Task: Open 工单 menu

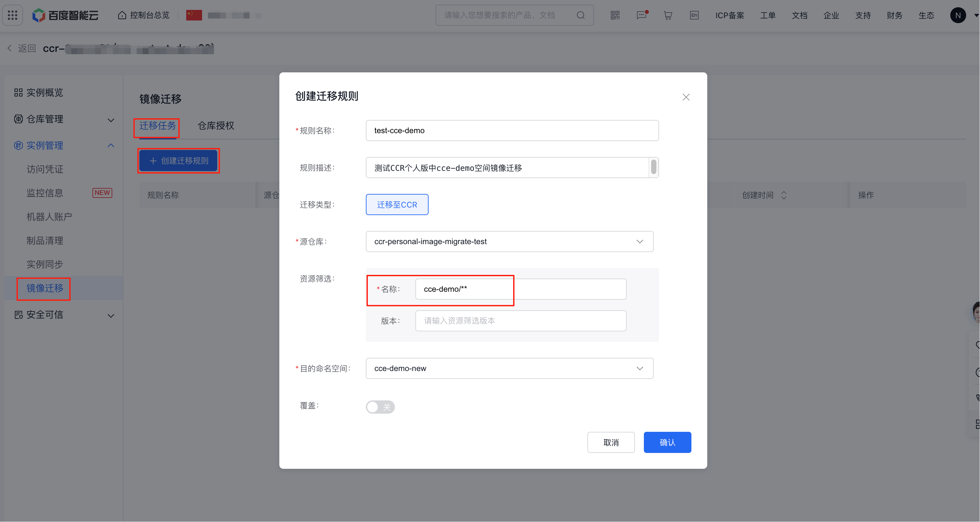Action: point(768,15)
